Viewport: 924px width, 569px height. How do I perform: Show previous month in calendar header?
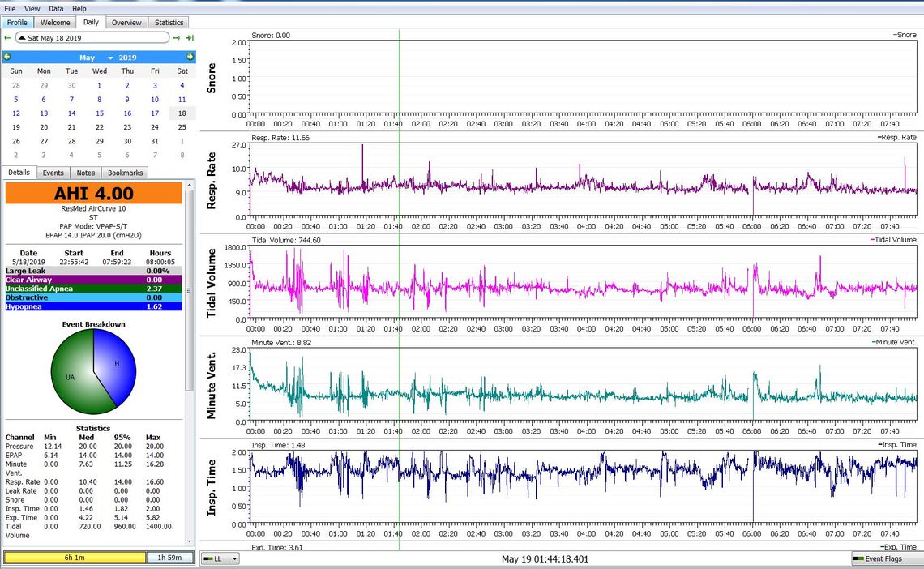(7, 57)
